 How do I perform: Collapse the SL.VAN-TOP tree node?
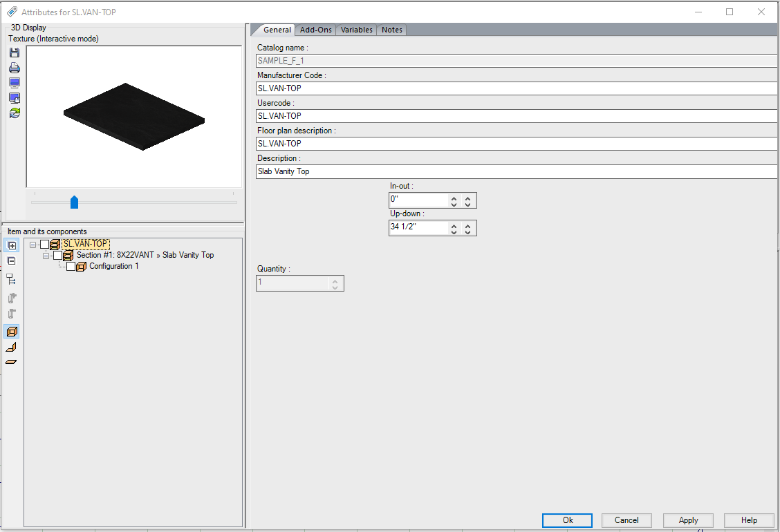point(33,244)
